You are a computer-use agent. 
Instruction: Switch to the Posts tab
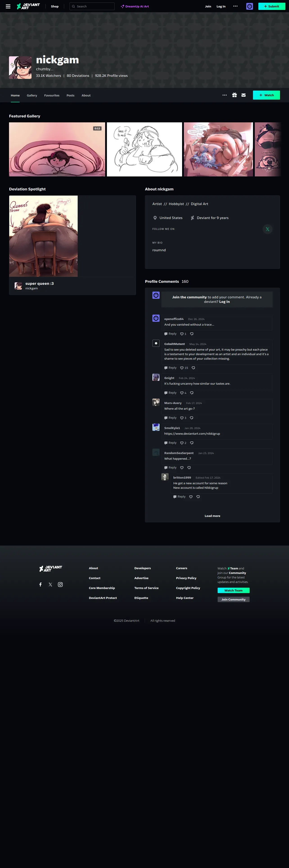70,95
